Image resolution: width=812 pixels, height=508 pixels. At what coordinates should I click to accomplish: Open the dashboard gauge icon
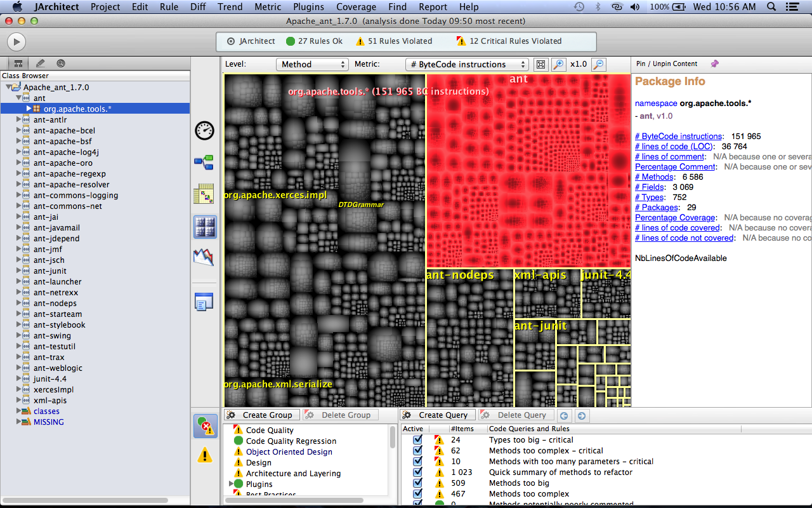[204, 130]
